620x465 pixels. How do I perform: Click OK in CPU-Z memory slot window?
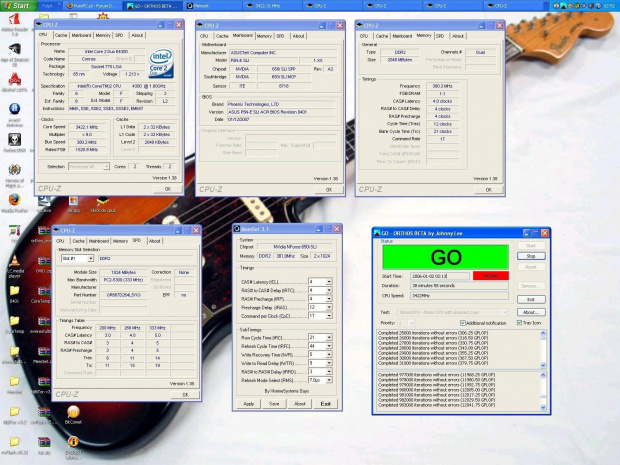(185, 395)
